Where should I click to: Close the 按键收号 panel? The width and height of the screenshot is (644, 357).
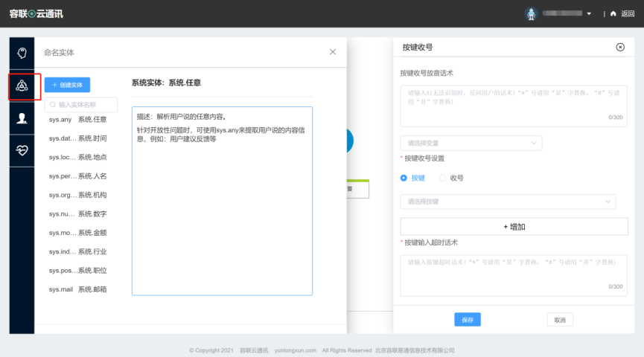click(x=620, y=47)
